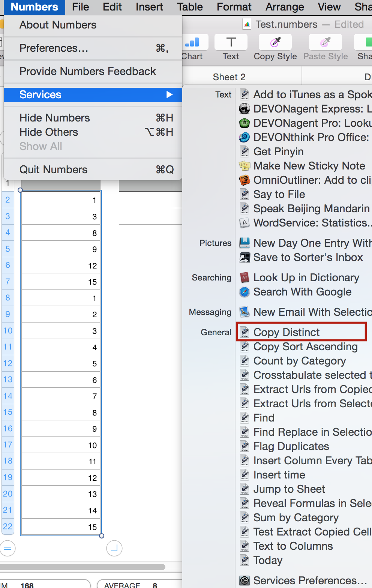Click the cell with value 11
Screen dimensions: 372x588
pyautogui.click(x=61, y=462)
